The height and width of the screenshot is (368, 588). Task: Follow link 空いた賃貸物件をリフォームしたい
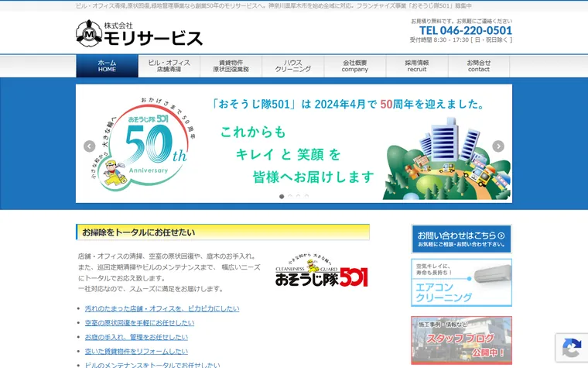coord(136,352)
